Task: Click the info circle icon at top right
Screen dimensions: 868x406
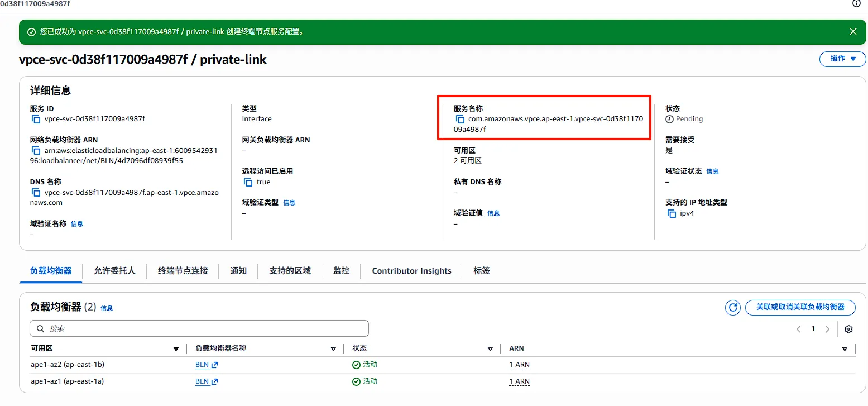Action: pyautogui.click(x=856, y=3)
